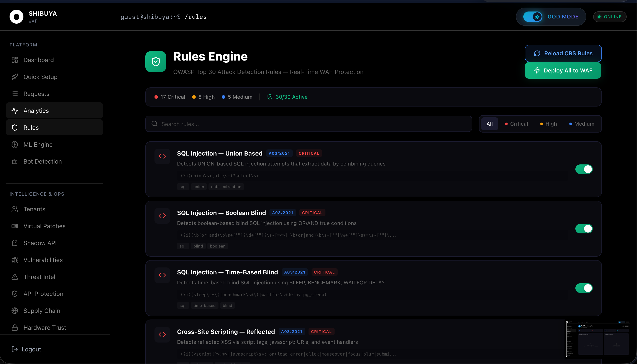637x364 pixels.
Task: Disable the SQL Injection Boolean Blind rule
Action: coord(584,229)
